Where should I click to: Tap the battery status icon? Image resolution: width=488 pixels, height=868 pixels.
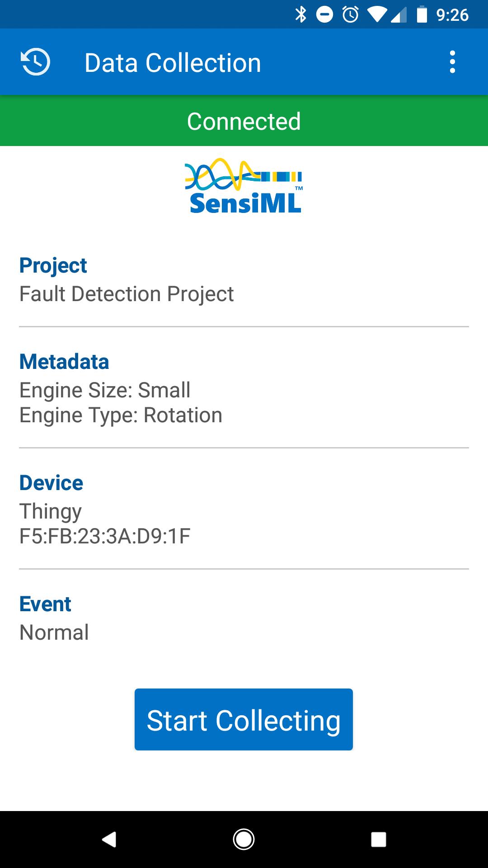click(422, 14)
